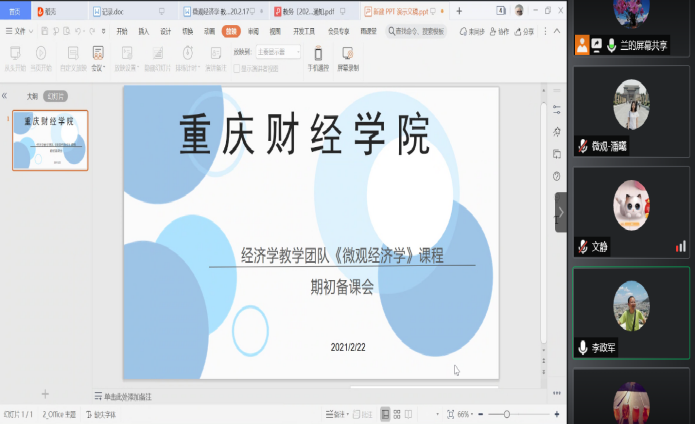Open the 66% zoom level dropdown

click(x=465, y=414)
